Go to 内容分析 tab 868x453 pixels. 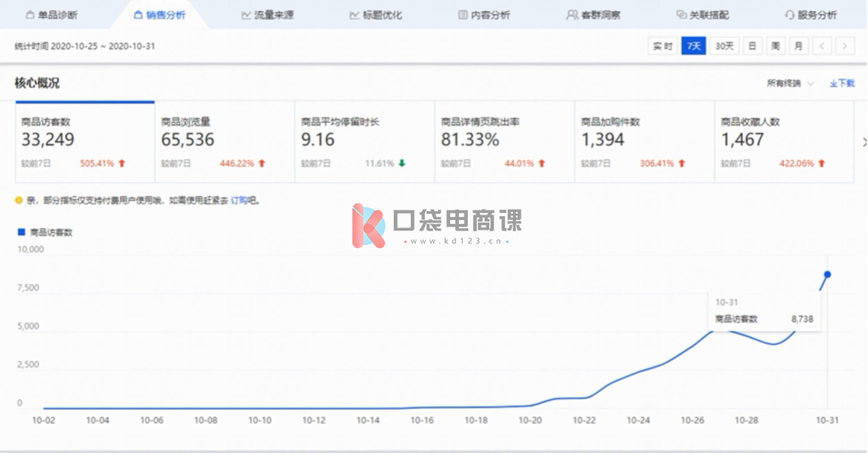(x=485, y=15)
